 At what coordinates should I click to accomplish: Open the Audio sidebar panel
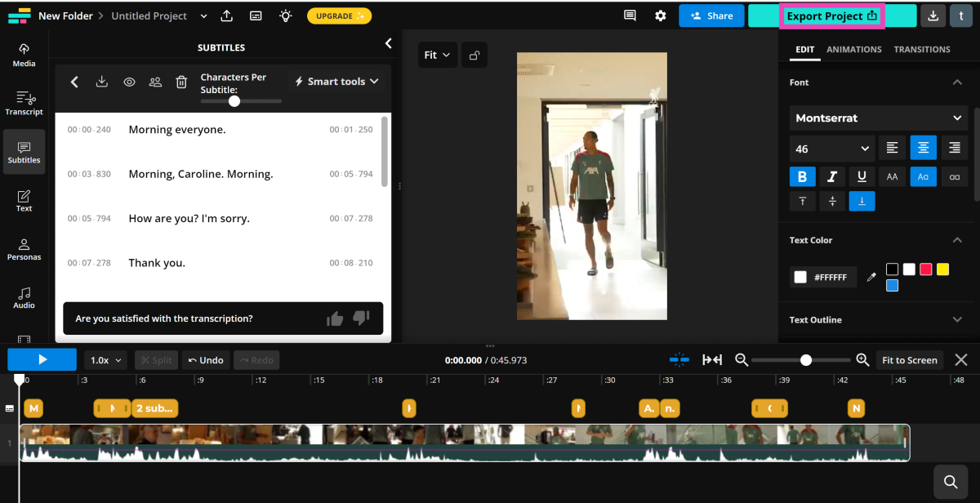tap(24, 297)
